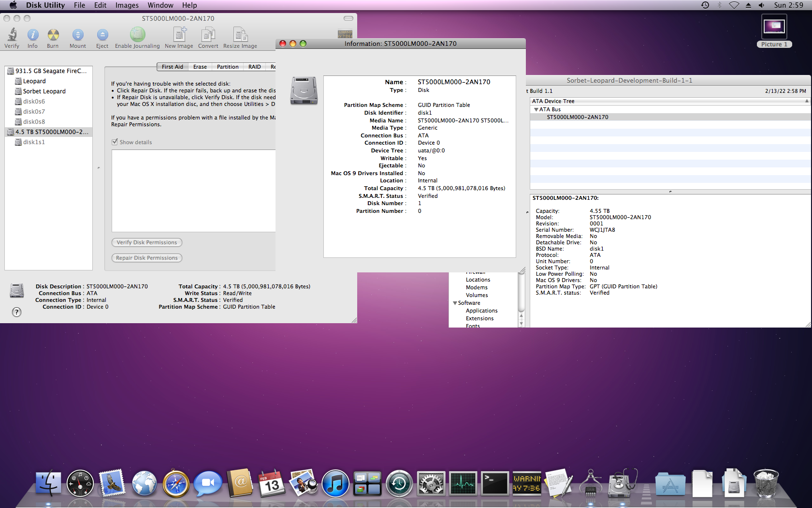
Task: Select the Sorbet Leopard volume
Action: pos(48,91)
